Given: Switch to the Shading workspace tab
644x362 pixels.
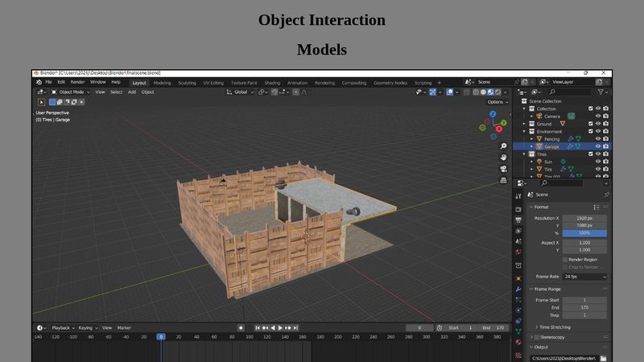Looking at the screenshot, I should click(x=272, y=83).
